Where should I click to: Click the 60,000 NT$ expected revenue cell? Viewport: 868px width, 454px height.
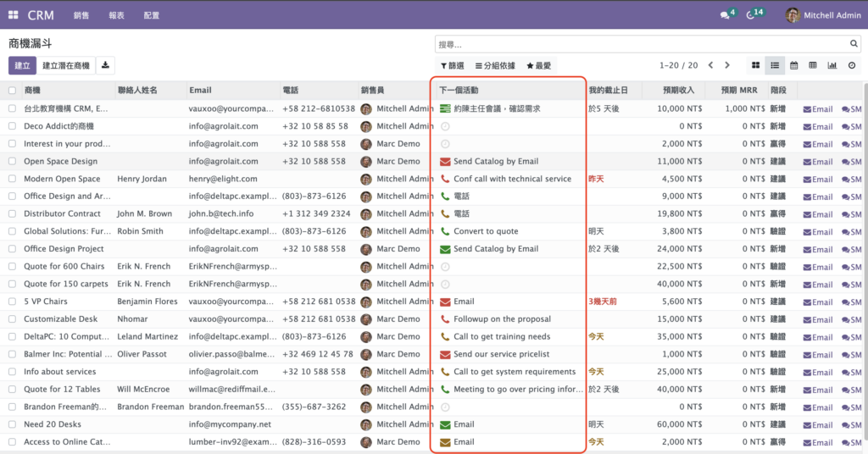(679, 424)
